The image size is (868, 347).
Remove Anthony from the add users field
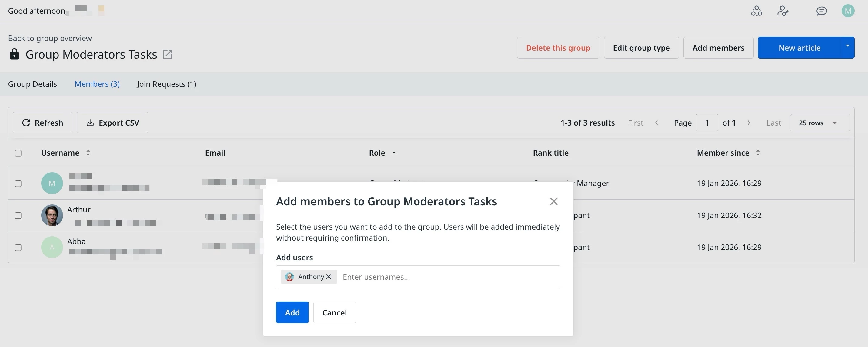(x=329, y=277)
